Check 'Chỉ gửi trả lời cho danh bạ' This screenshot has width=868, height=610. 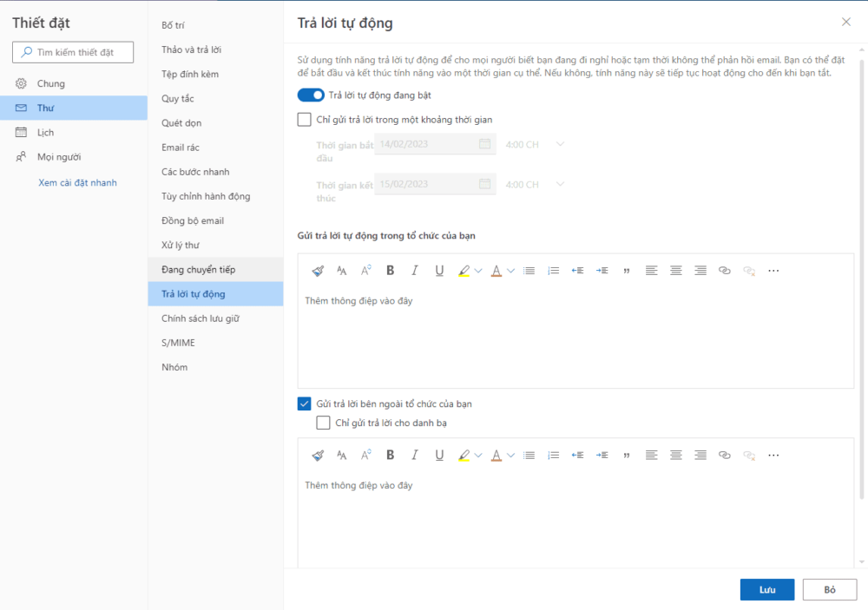323,423
